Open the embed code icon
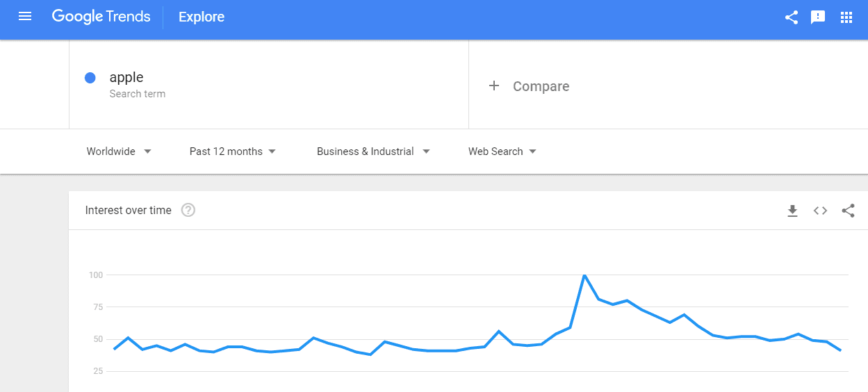The height and width of the screenshot is (392, 868). coord(820,211)
